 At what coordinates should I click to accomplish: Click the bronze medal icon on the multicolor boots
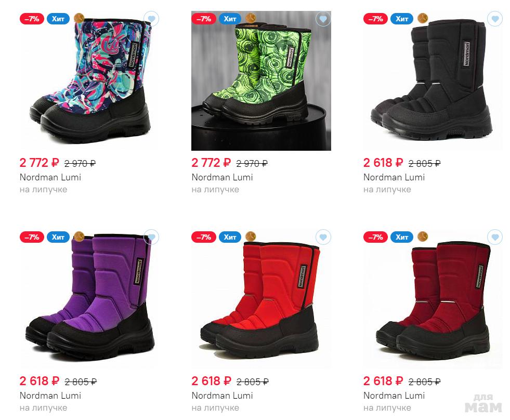click(x=79, y=18)
